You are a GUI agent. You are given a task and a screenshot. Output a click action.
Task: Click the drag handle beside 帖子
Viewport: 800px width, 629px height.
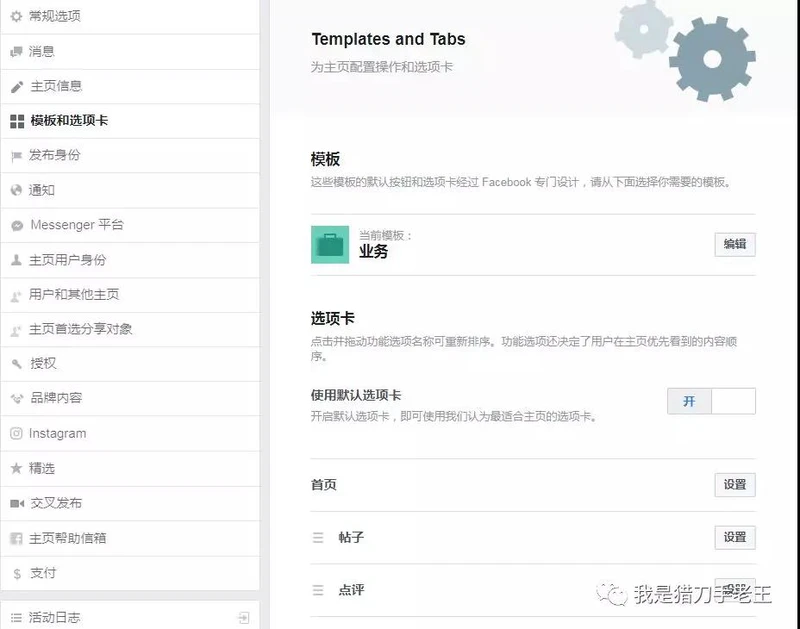(318, 538)
